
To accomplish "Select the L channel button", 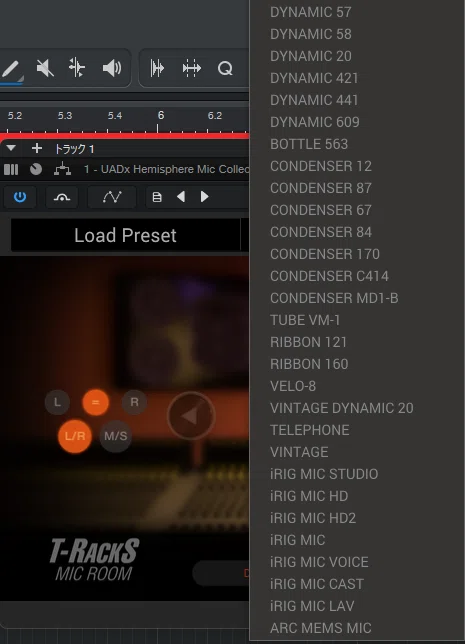I will click(57, 402).
